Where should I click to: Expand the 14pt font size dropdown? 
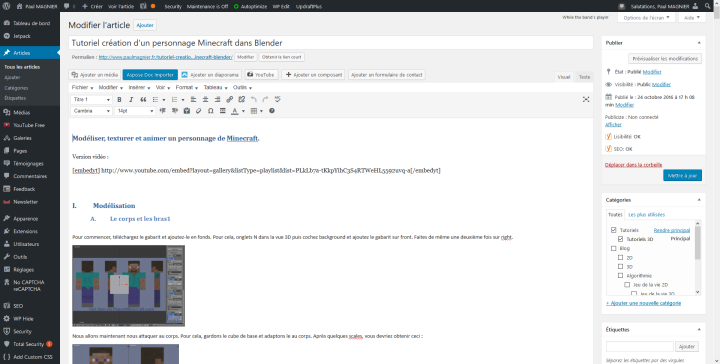pos(135,111)
